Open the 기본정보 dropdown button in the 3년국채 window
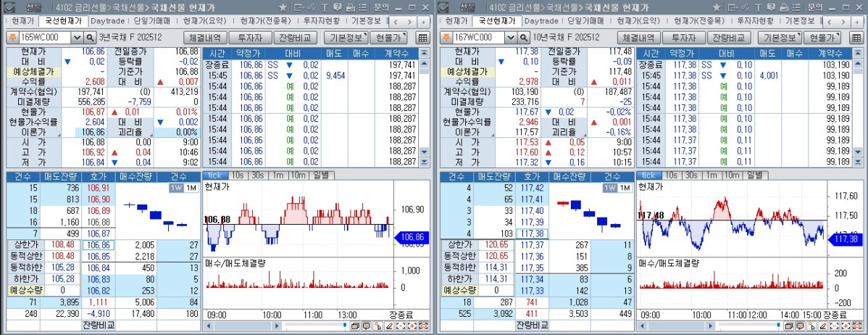The width and height of the screenshot is (868, 335). [x=346, y=38]
